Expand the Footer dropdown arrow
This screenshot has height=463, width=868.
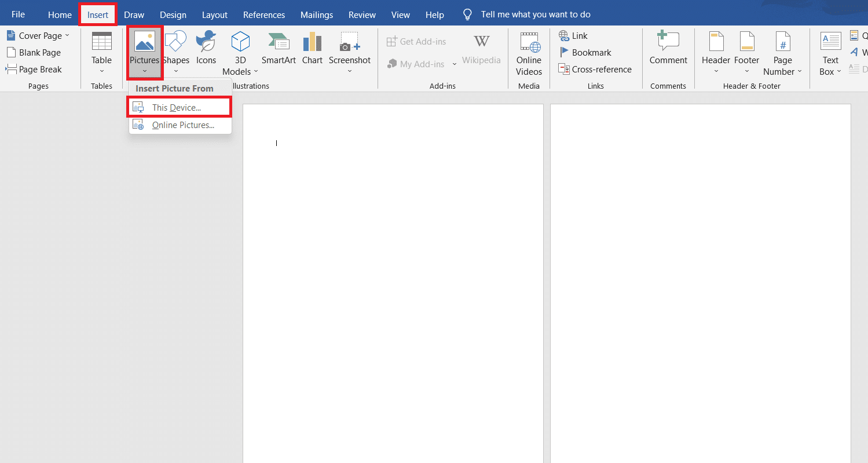pos(747,71)
